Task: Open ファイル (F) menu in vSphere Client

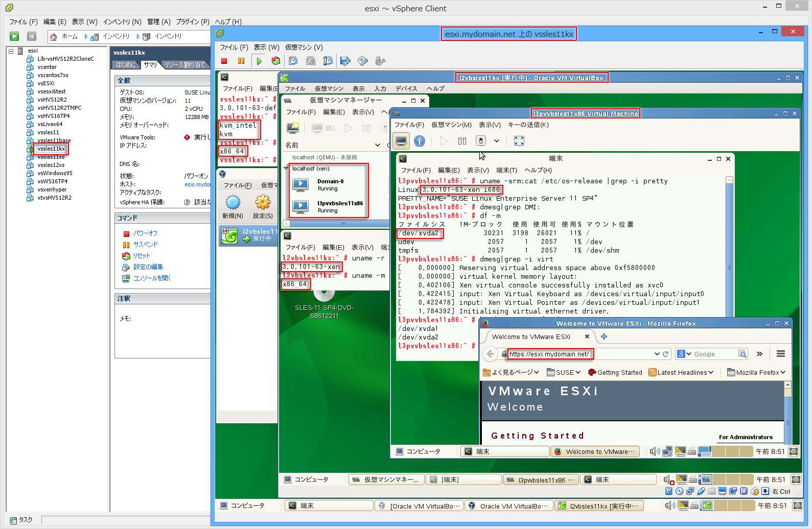Action: pos(24,22)
